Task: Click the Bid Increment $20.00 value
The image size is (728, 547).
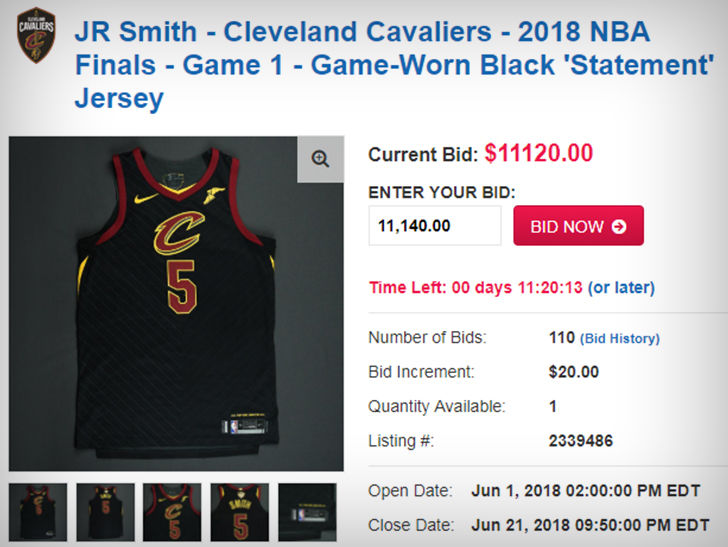Action: pos(574,372)
